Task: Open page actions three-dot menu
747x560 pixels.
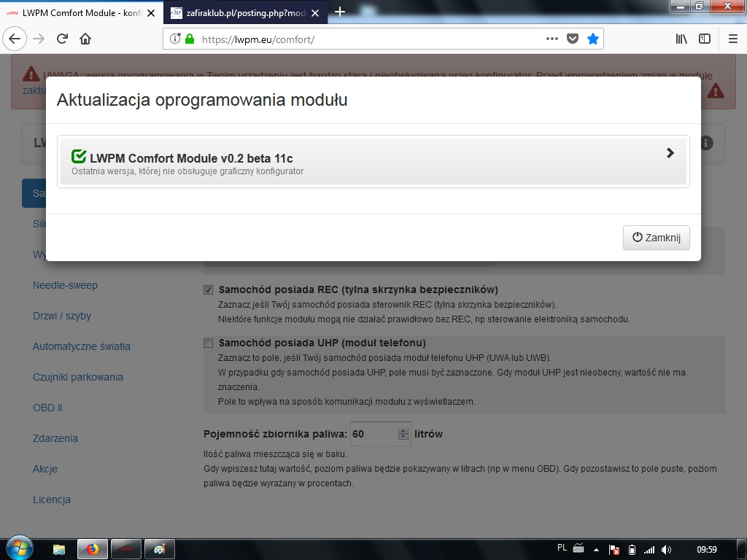Action: tap(552, 39)
